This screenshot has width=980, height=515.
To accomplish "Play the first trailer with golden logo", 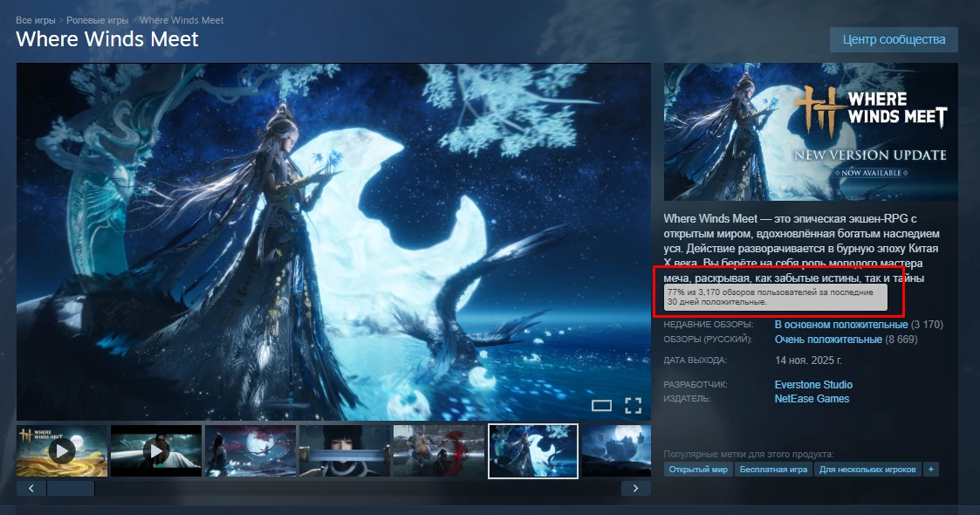I will [x=62, y=450].
